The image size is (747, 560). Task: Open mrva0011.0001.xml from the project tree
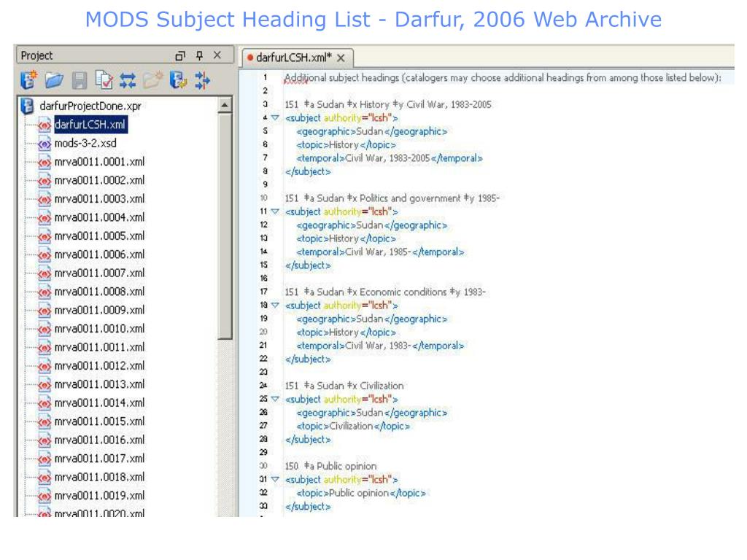99,162
